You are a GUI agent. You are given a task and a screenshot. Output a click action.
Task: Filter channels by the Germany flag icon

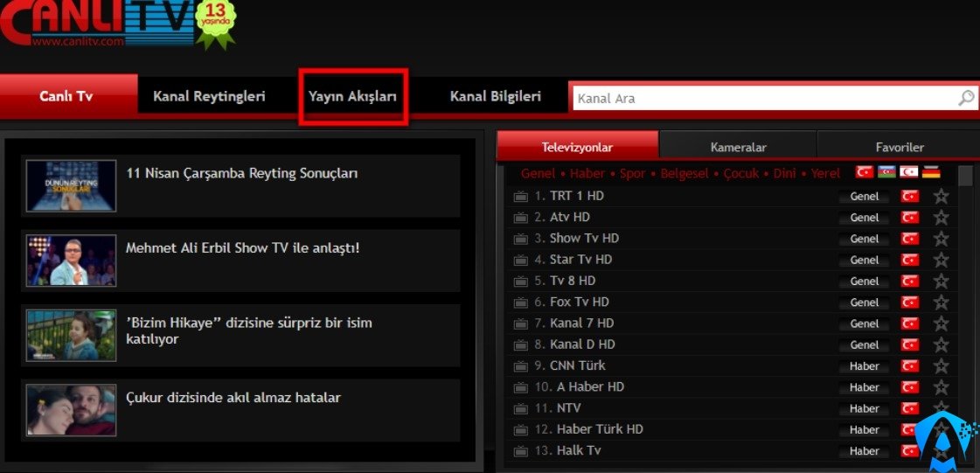coord(931,172)
